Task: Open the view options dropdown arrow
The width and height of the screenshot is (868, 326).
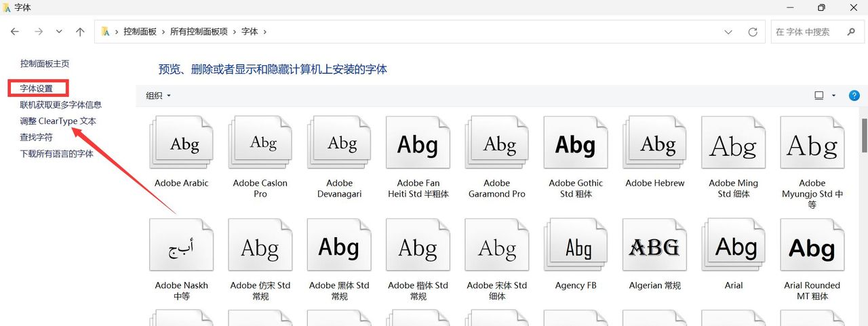Action: pyautogui.click(x=834, y=96)
